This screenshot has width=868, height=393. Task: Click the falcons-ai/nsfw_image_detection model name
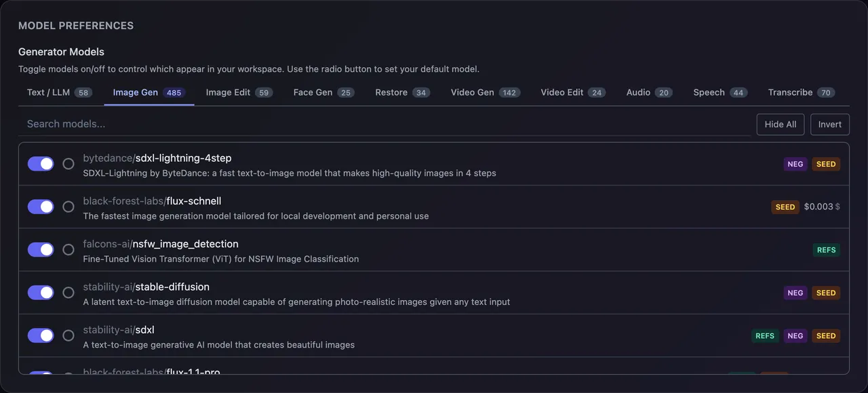[161, 244]
